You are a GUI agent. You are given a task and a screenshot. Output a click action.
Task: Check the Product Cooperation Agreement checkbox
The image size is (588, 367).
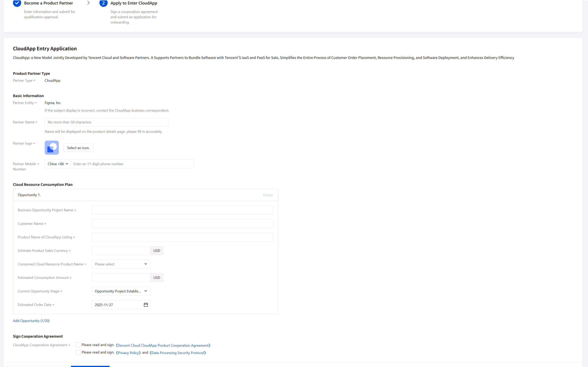click(x=78, y=345)
